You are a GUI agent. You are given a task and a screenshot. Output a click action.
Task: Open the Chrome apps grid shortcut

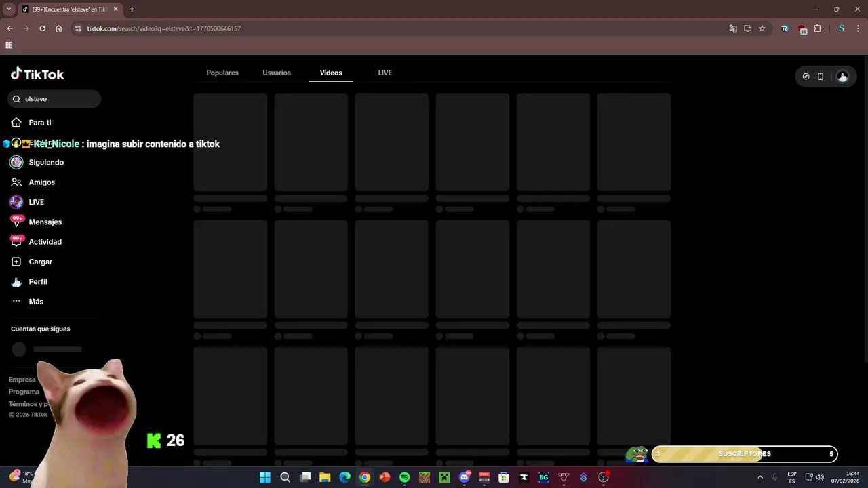(9, 45)
